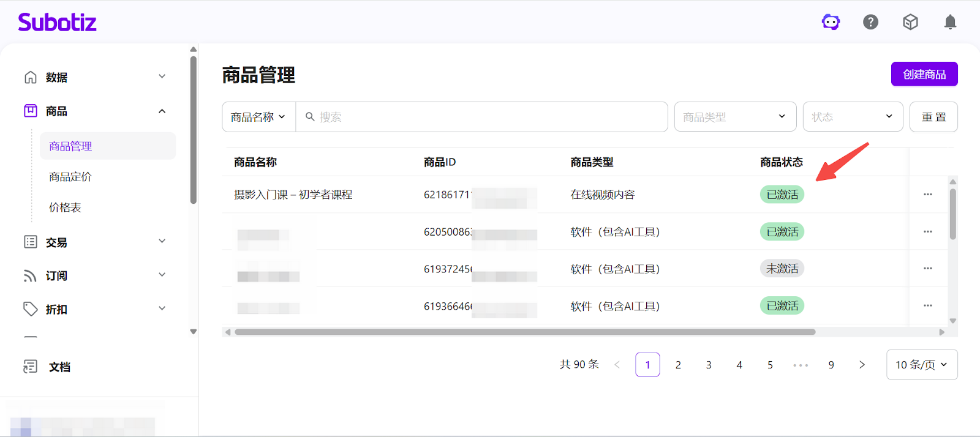Select 商品定价 in the sidebar
The image size is (980, 437).
point(70,177)
